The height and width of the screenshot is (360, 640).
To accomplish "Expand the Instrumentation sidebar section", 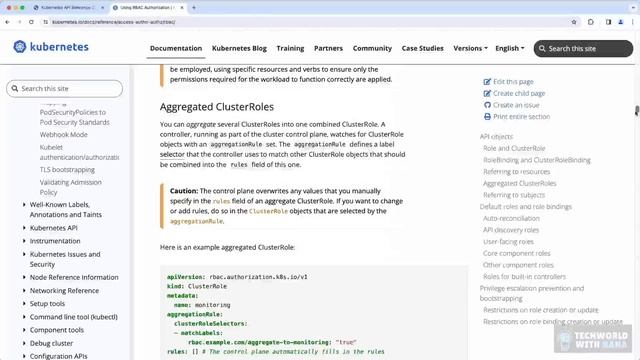I will point(24,241).
